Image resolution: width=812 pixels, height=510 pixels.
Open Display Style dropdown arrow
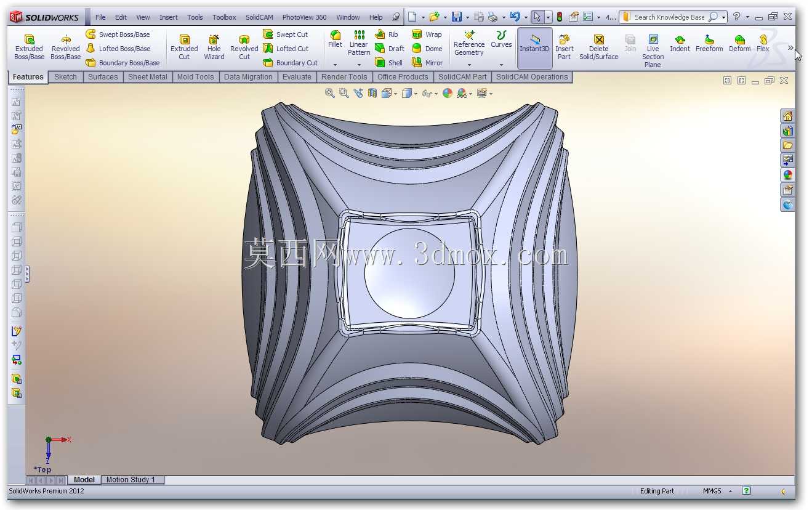pos(416,94)
